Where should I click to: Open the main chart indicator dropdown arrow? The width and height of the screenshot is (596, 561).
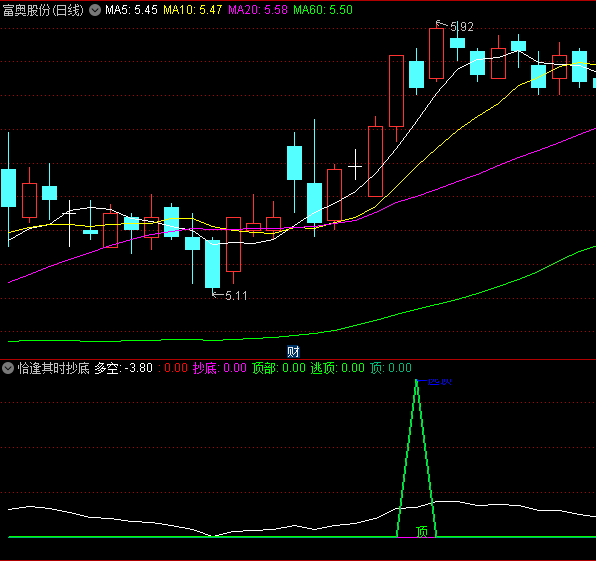(95, 10)
